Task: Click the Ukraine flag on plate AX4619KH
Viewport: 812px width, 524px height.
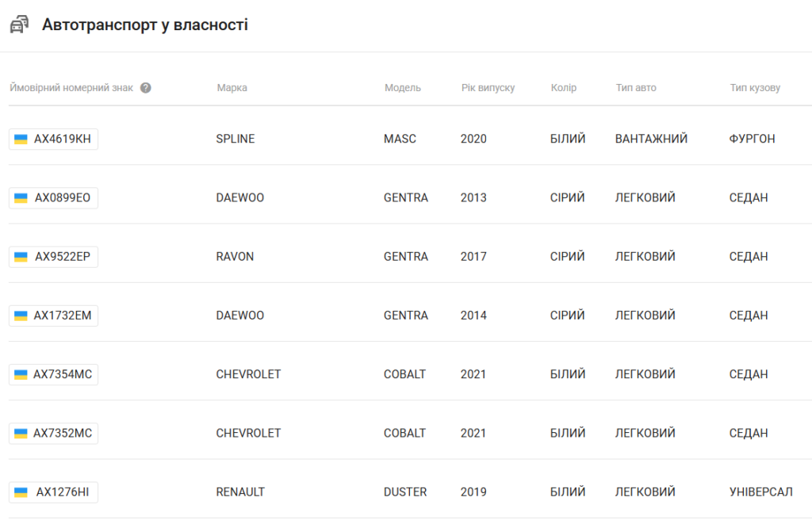Action: [x=21, y=140]
